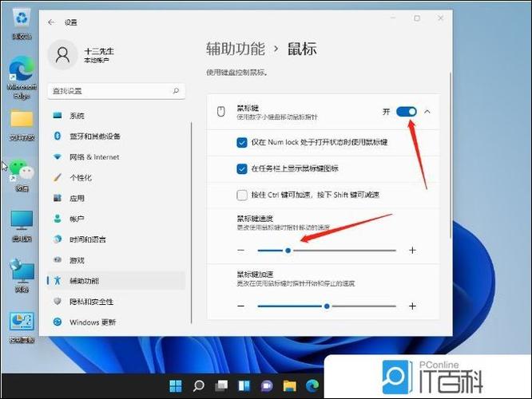Open taskbar Search icon
The width and height of the screenshot is (532, 399).
coord(198,385)
